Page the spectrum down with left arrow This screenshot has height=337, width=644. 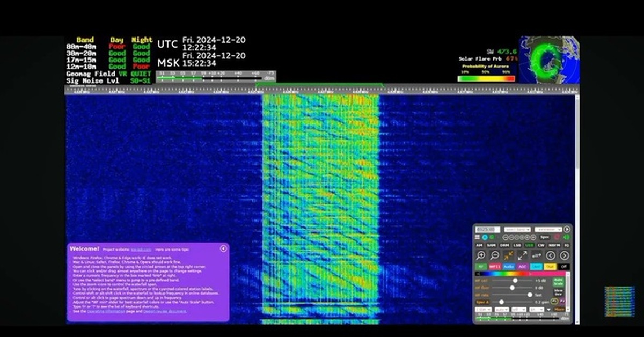coord(551,256)
